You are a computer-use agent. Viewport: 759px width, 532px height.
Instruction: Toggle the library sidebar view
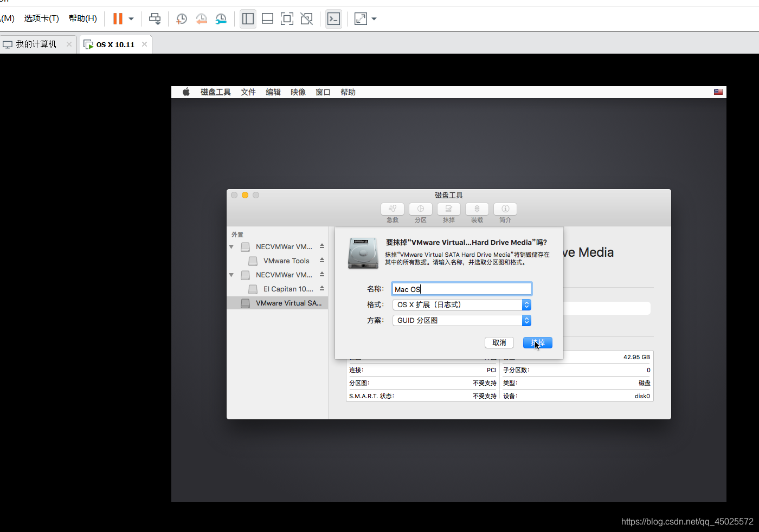[248, 19]
